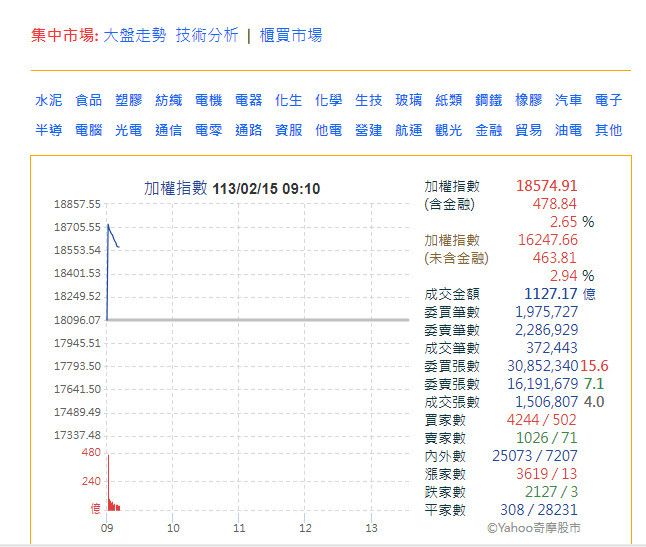Select the 電零 sector link
The width and height of the screenshot is (646, 547).
click(x=208, y=130)
